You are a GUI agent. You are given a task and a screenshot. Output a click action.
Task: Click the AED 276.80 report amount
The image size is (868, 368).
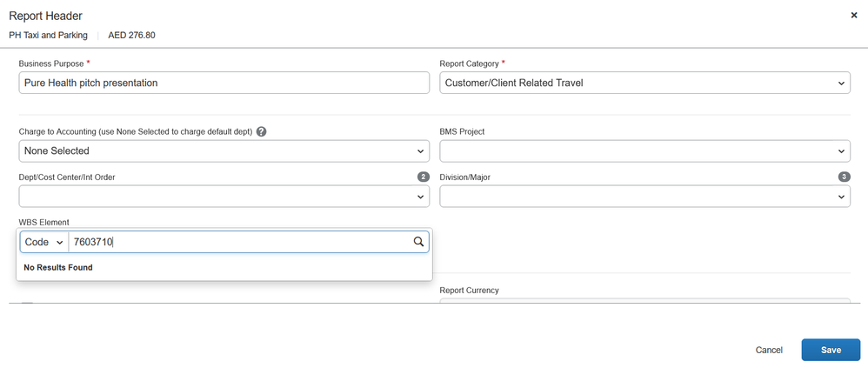(131, 36)
